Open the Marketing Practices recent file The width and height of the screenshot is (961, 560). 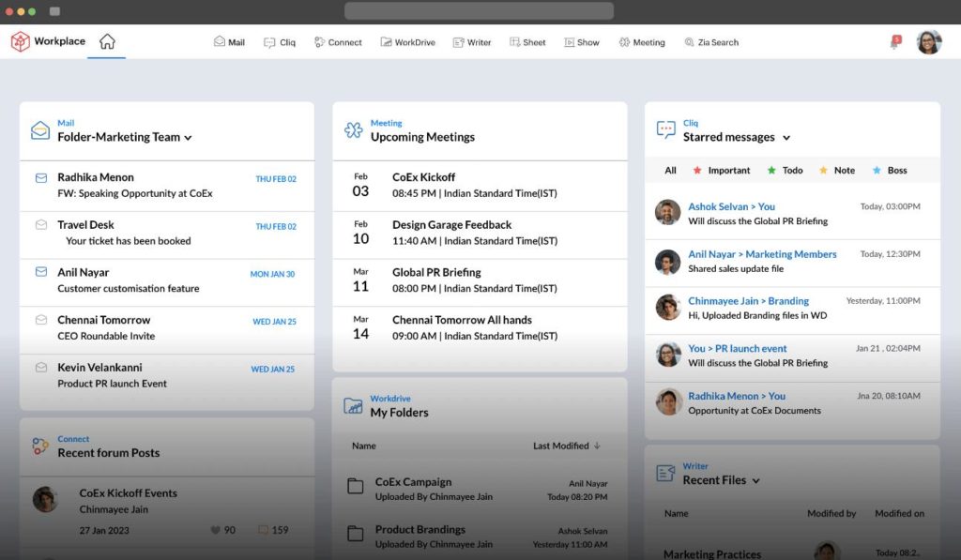tap(712, 553)
